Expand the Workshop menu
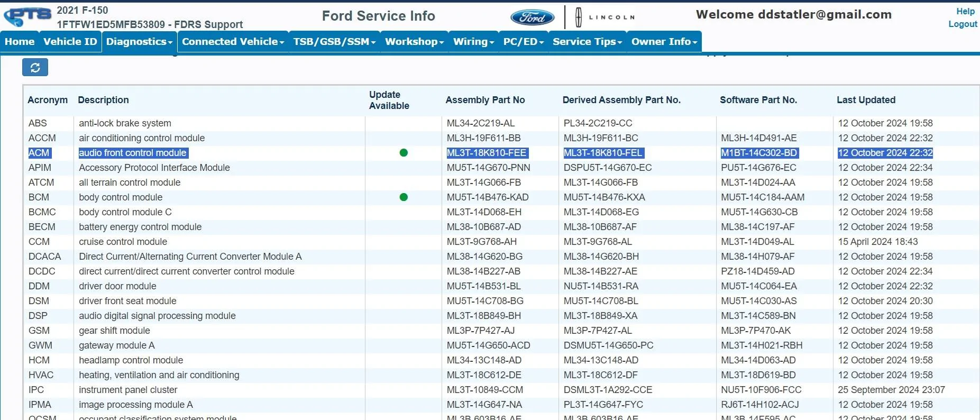This screenshot has height=420, width=980. coord(414,42)
